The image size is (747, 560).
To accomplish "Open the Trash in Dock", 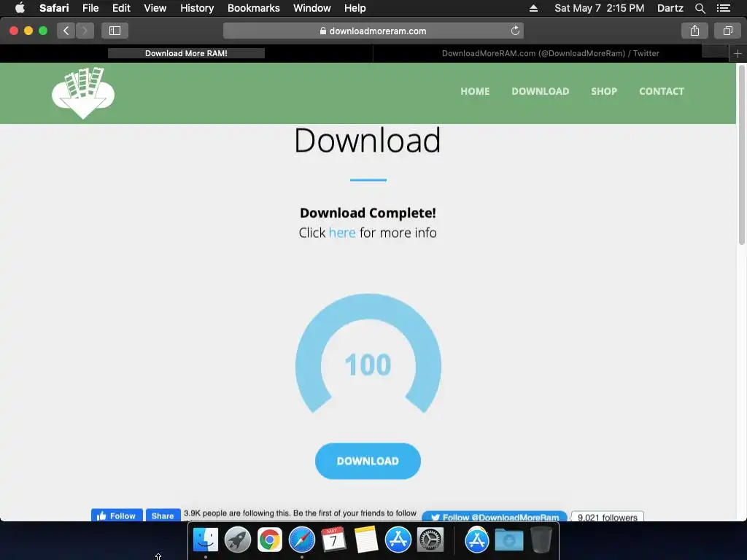I will pyautogui.click(x=541, y=540).
